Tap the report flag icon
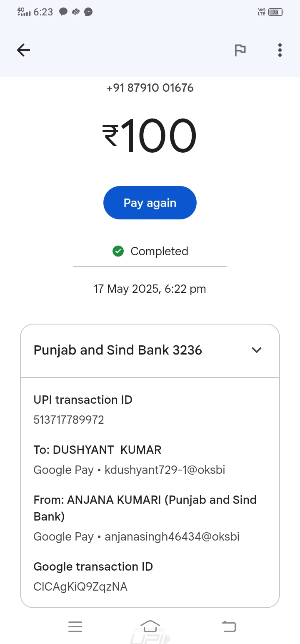The width and height of the screenshot is (300, 644). click(x=240, y=50)
